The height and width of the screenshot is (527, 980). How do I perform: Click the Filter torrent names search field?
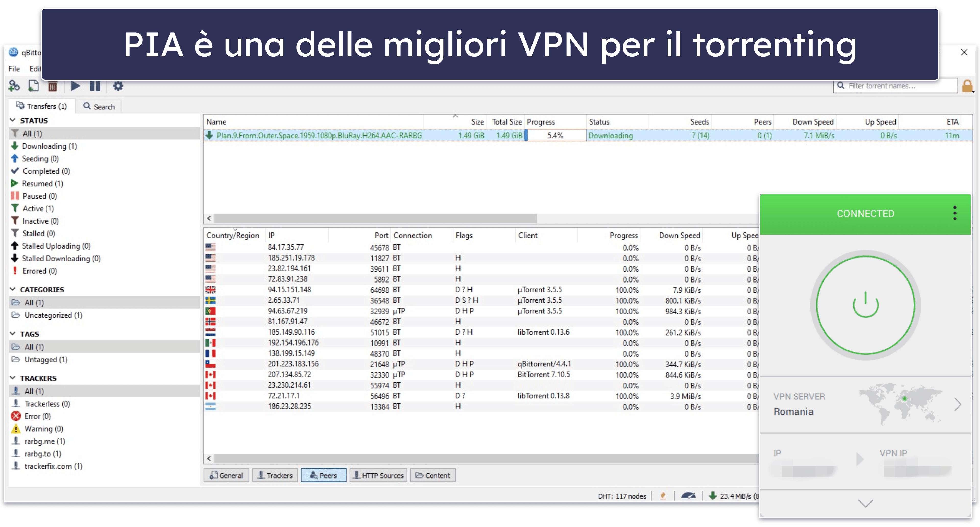coord(896,85)
